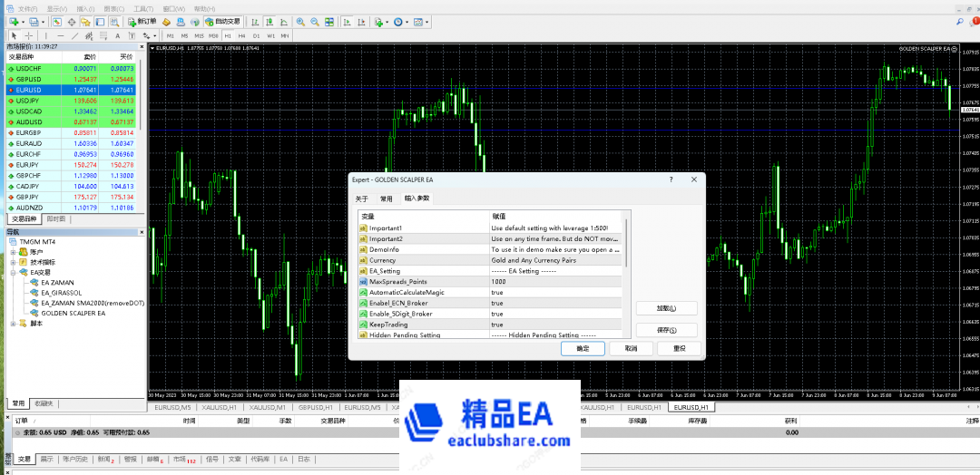Toggle the AutoTrading (自动交易) button
The height and width of the screenshot is (475, 980).
[x=223, y=21]
